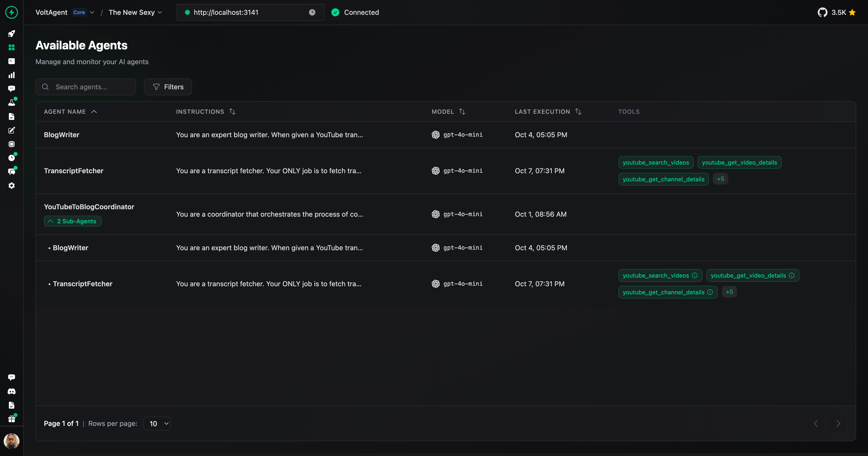Click the rocket icon in sidebar

(x=11, y=34)
